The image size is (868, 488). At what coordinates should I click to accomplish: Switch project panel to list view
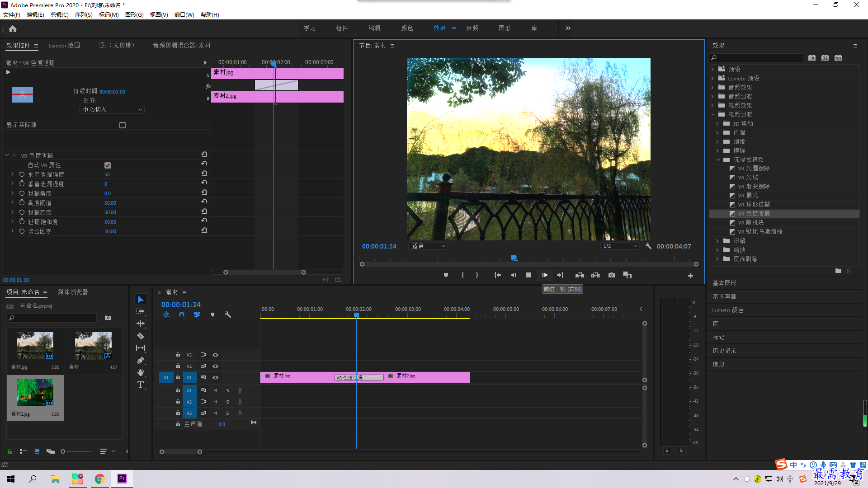point(24,451)
